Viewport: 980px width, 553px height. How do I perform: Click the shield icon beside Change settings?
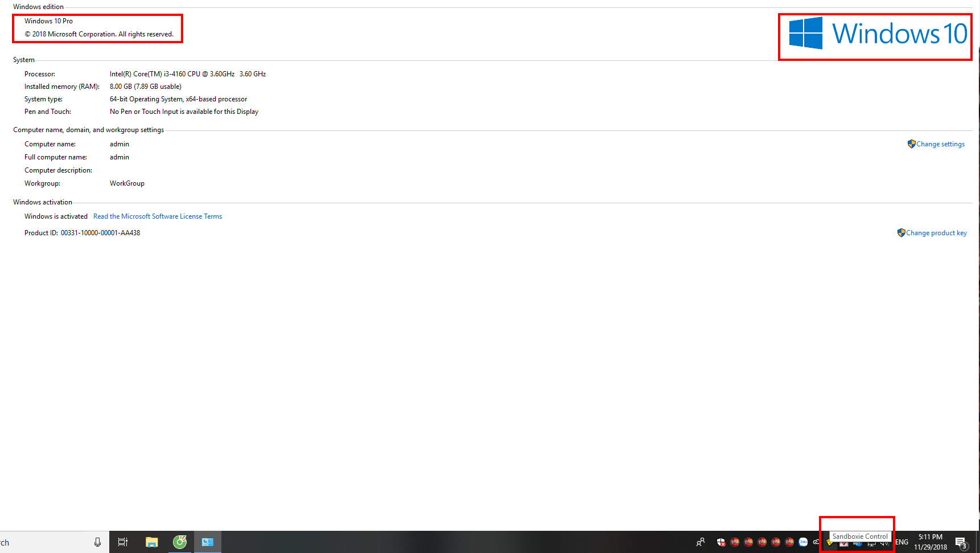click(911, 144)
